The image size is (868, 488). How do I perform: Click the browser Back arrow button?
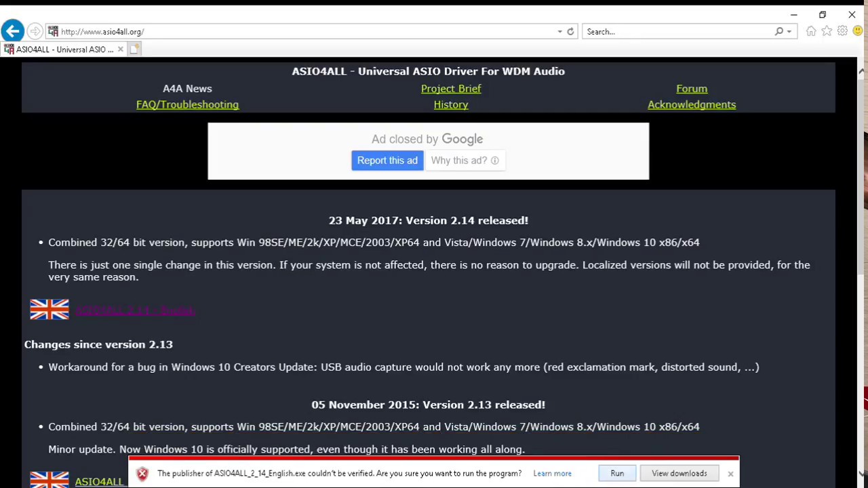tap(12, 31)
